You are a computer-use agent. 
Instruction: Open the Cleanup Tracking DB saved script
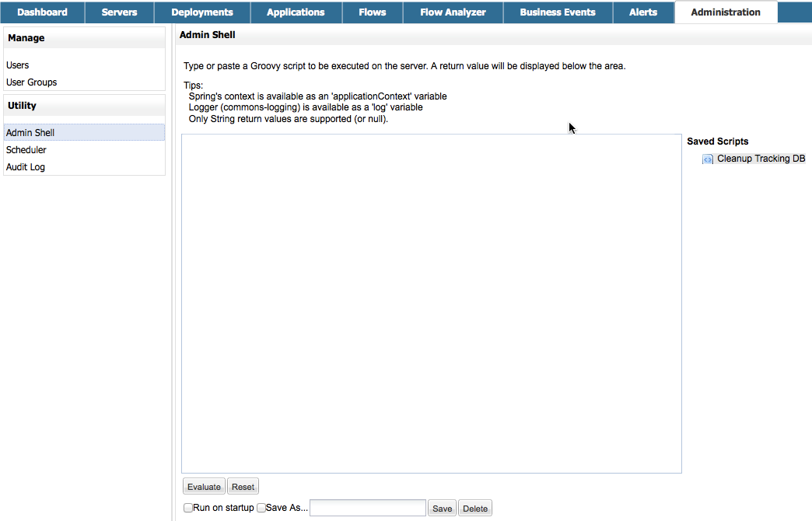click(x=760, y=159)
